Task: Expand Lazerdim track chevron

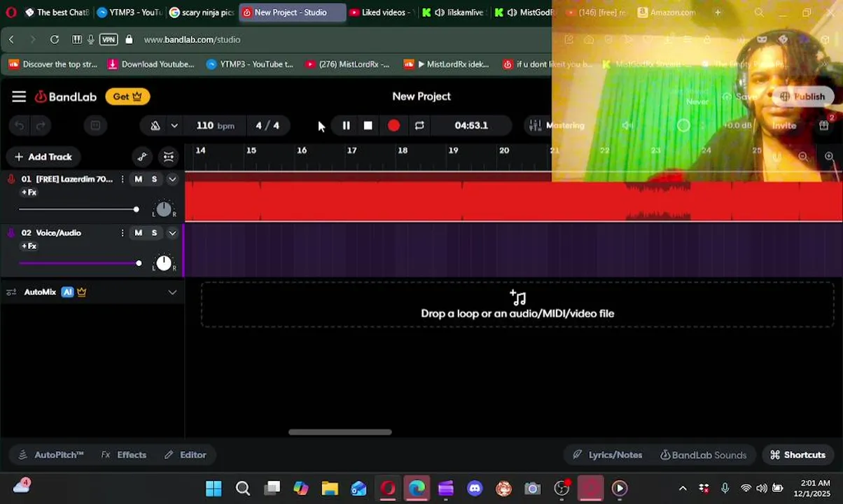Action: point(172,179)
